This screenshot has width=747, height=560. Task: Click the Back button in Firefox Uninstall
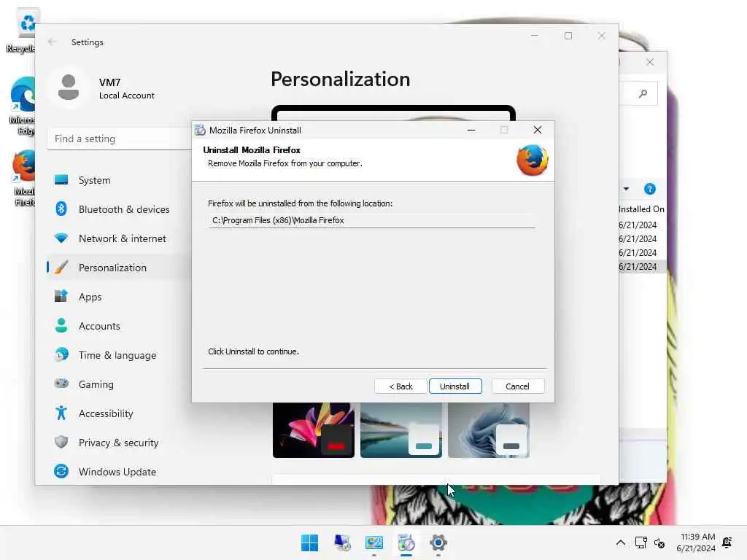pos(400,386)
